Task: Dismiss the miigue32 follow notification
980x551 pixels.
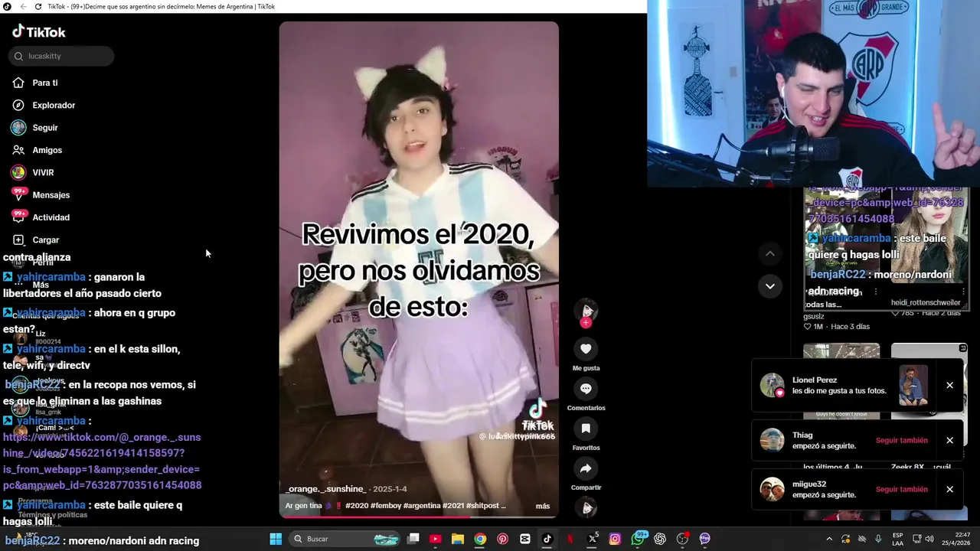Action: click(x=949, y=489)
